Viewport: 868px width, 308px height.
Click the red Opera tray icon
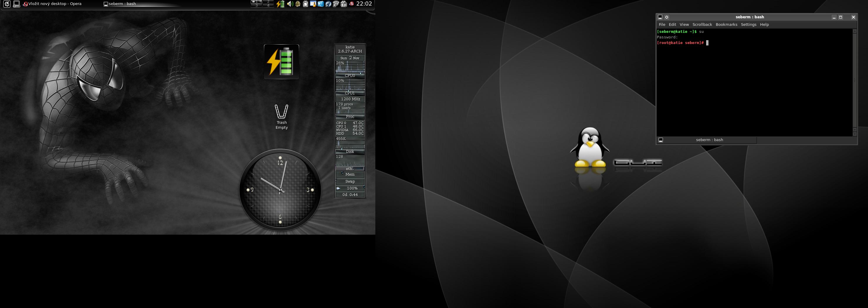pyautogui.click(x=351, y=4)
